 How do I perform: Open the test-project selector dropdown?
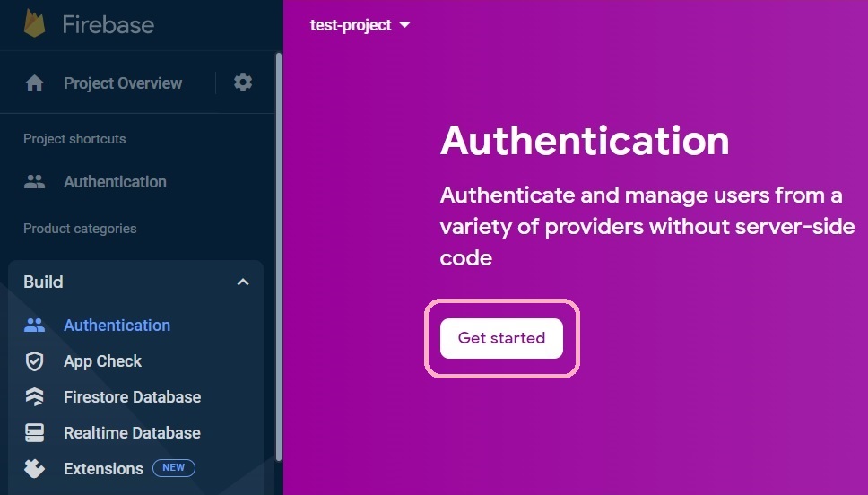click(x=360, y=25)
